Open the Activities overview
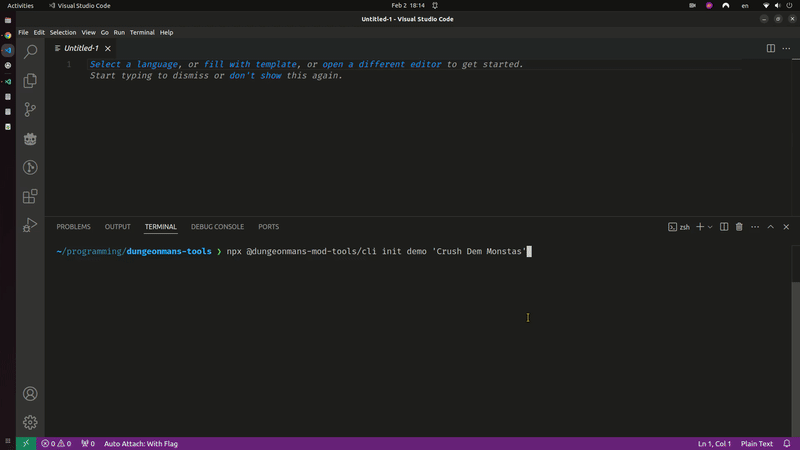Screen dimensions: 800x450 20,6
